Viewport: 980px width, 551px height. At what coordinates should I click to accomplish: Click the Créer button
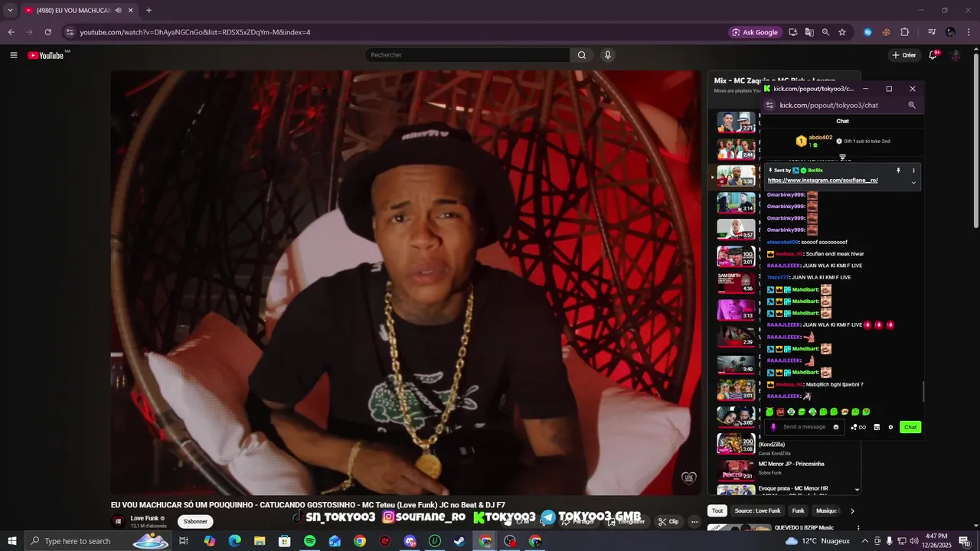(x=903, y=55)
